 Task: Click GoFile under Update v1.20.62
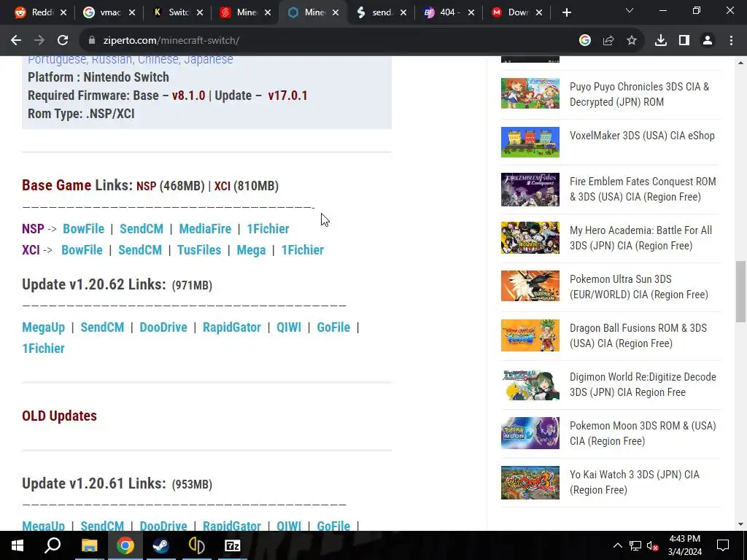[333, 327]
